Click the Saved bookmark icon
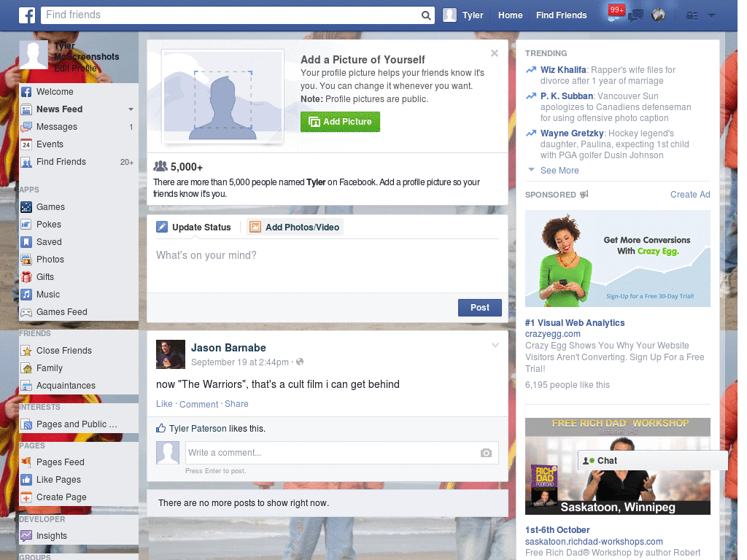 [x=26, y=242]
